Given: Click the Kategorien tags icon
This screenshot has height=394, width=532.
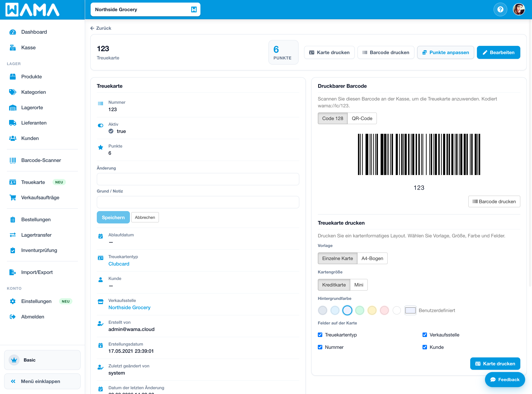Looking at the screenshot, I should coord(13,92).
